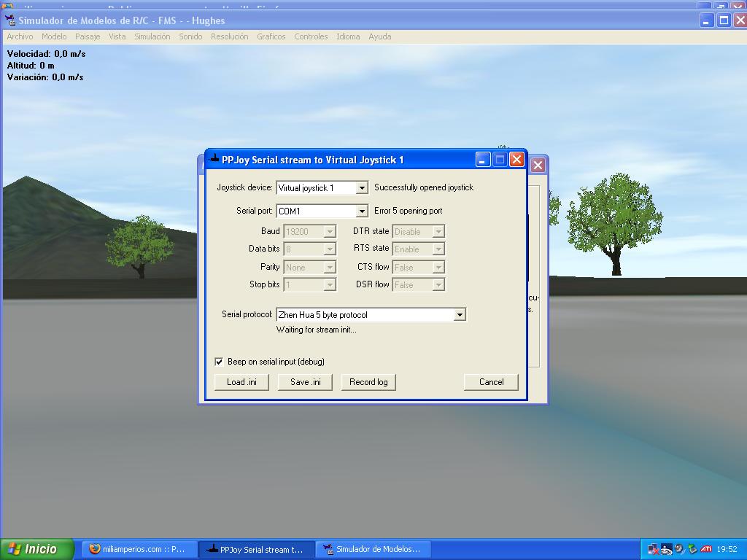The height and width of the screenshot is (560, 747).
Task: Click the ATI tray icon
Action: click(706, 549)
